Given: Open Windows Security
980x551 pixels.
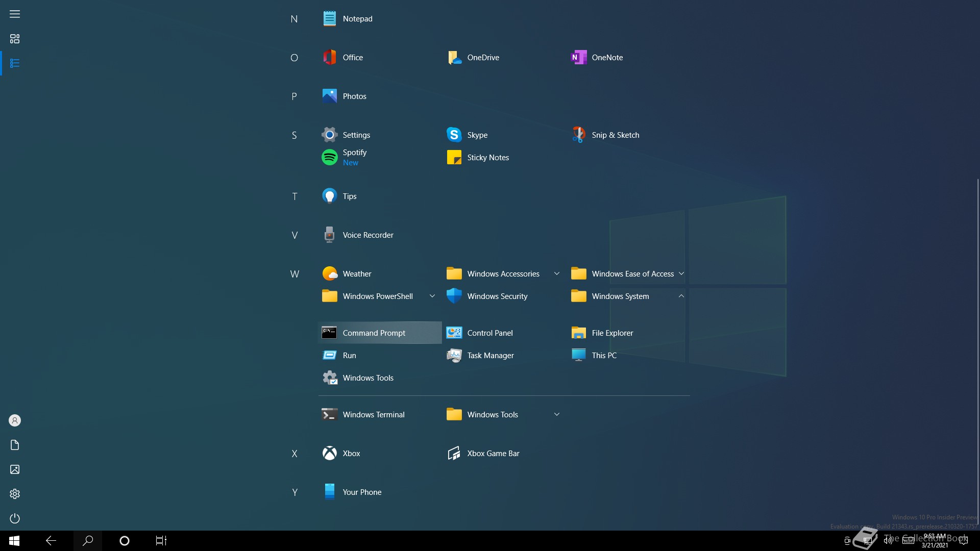Looking at the screenshot, I should pyautogui.click(x=504, y=296).
